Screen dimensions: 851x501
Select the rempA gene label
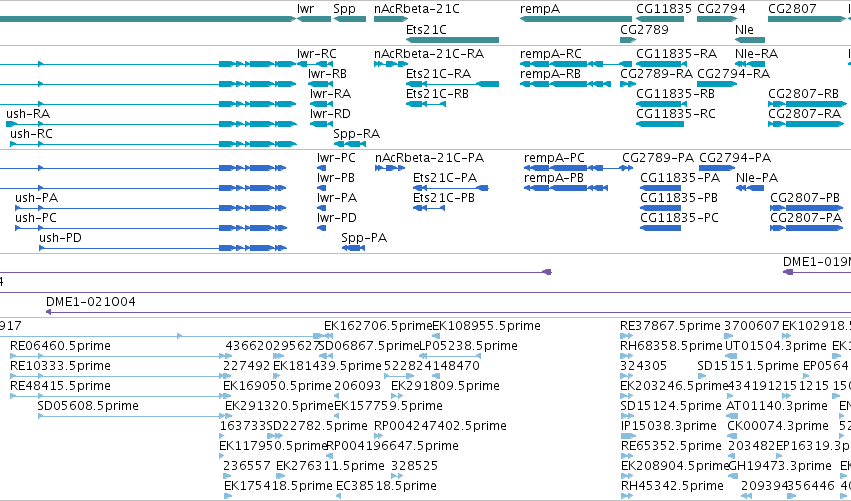tap(539, 9)
